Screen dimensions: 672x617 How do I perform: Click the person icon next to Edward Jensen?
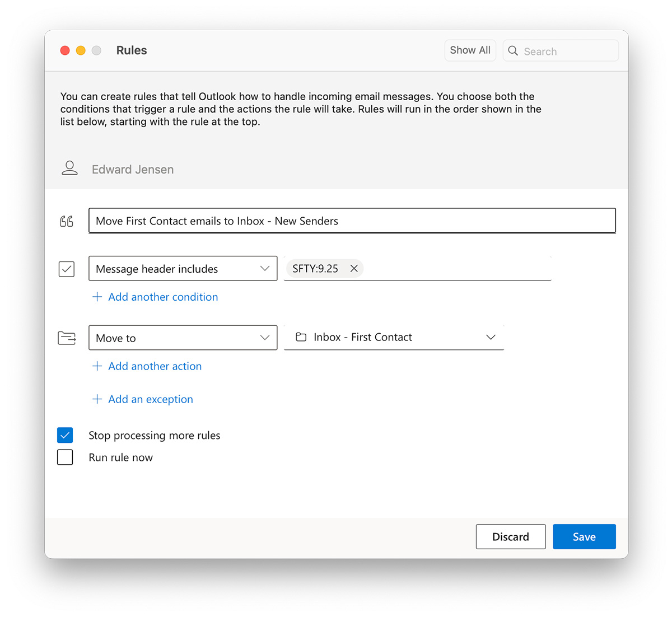click(x=69, y=167)
